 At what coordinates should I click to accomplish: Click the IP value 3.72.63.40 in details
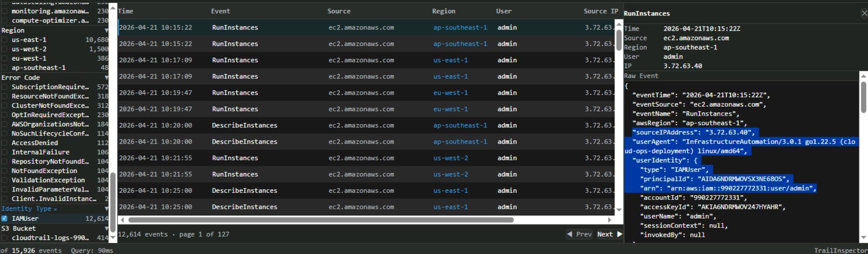683,66
